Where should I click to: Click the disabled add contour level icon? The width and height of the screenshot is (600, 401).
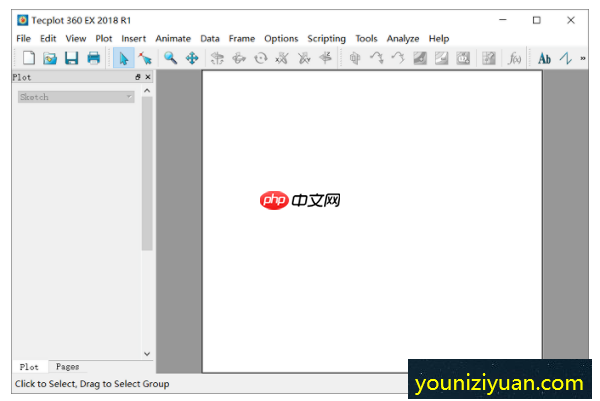tap(420, 58)
